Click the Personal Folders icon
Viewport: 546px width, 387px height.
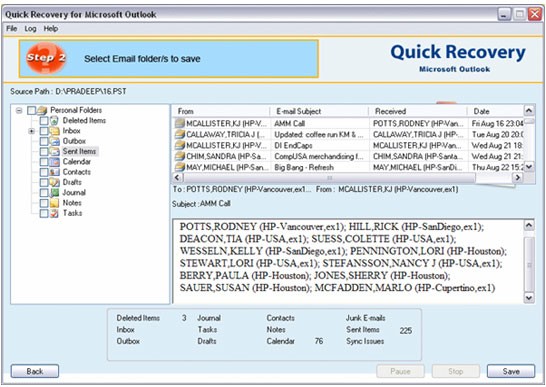coord(42,110)
